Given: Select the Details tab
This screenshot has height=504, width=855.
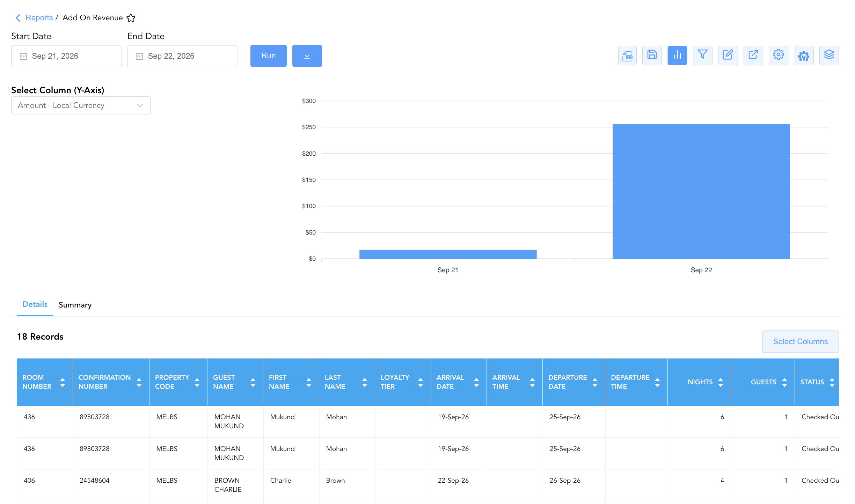Looking at the screenshot, I should [35, 304].
